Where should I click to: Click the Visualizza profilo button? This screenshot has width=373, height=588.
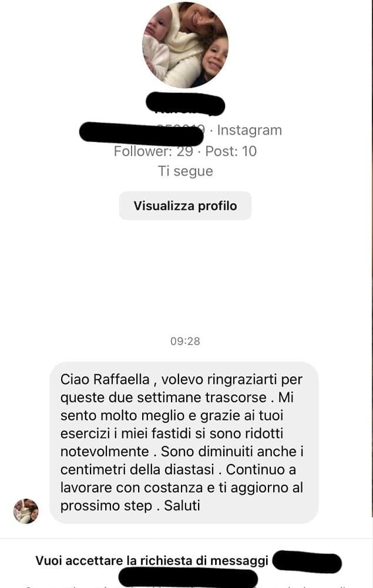pyautogui.click(x=185, y=205)
